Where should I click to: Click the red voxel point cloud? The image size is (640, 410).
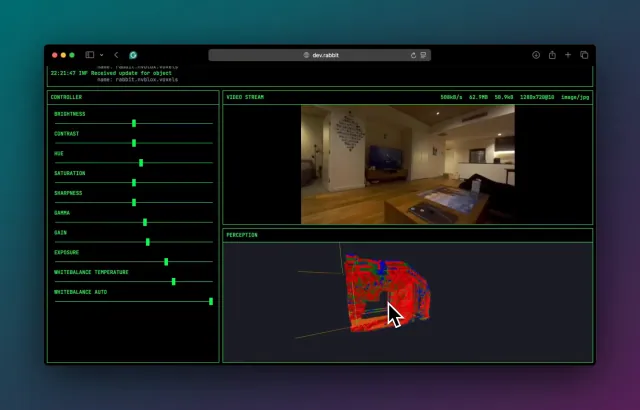click(x=387, y=293)
